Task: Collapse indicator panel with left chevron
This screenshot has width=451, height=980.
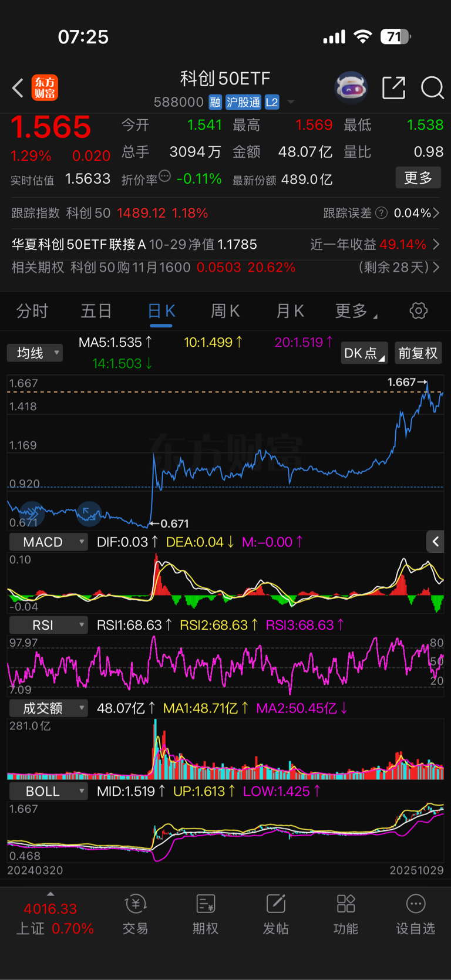Action: pos(435,542)
